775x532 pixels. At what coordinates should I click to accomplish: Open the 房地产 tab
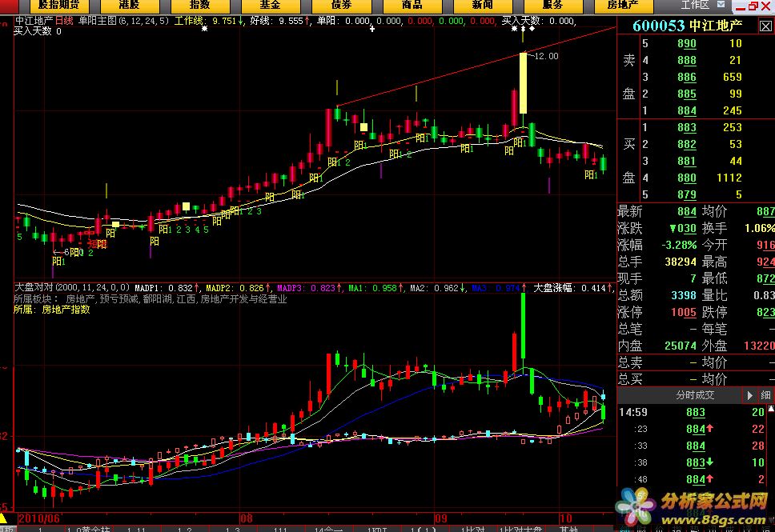pos(623,6)
